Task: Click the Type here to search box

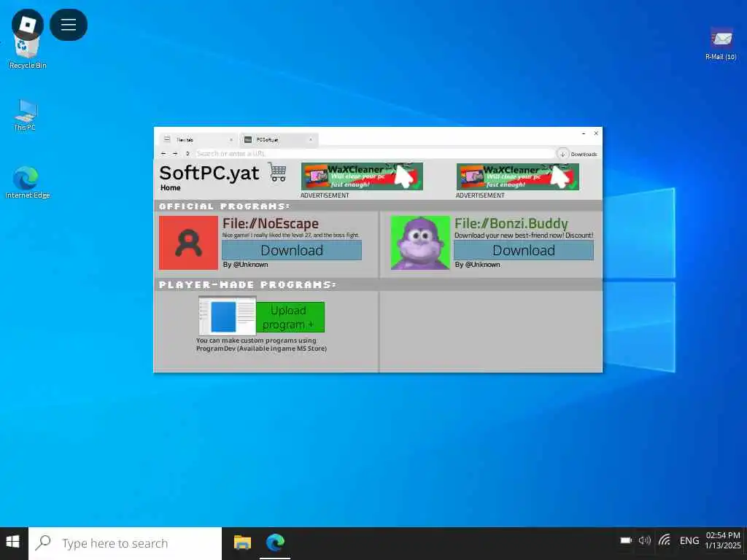Action: pos(125,543)
